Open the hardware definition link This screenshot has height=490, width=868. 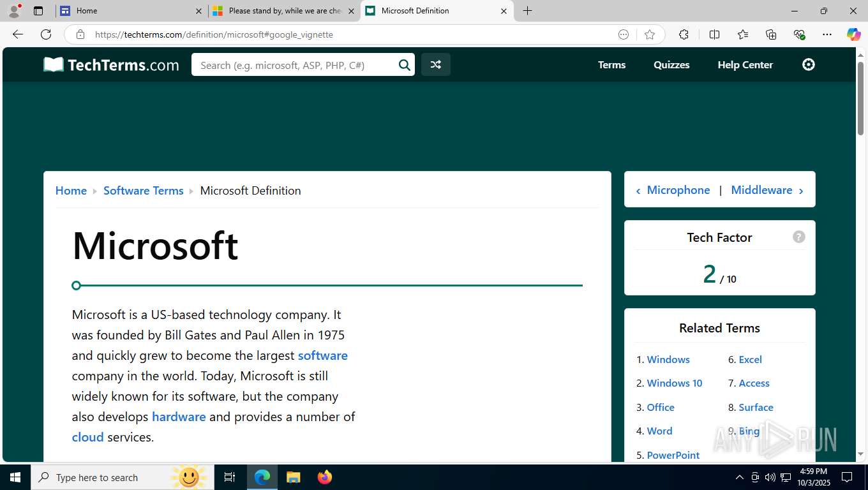[x=179, y=417]
